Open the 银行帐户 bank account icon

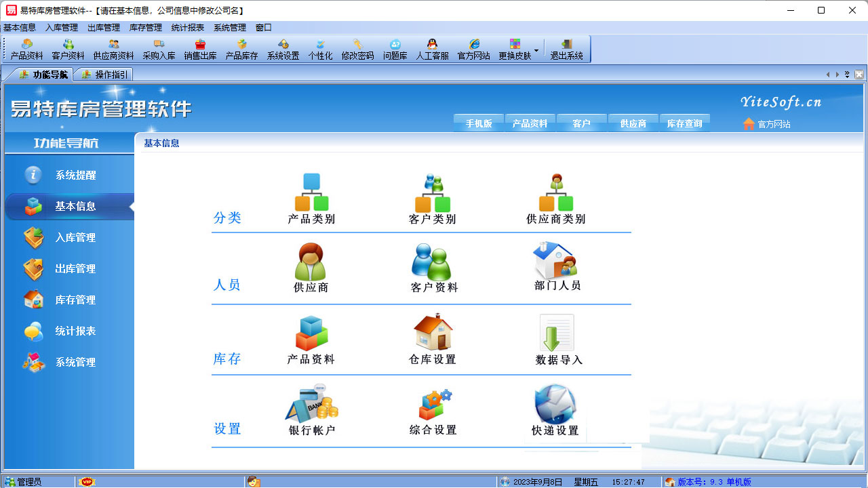coord(311,411)
